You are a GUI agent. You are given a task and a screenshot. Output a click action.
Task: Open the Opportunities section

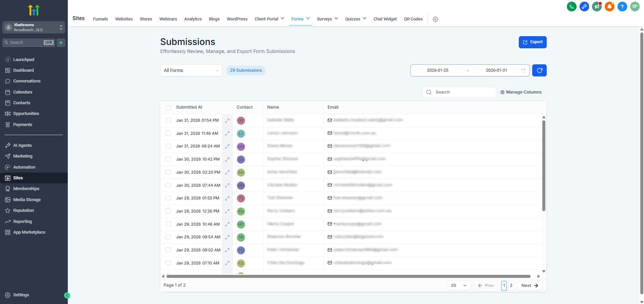(26, 113)
